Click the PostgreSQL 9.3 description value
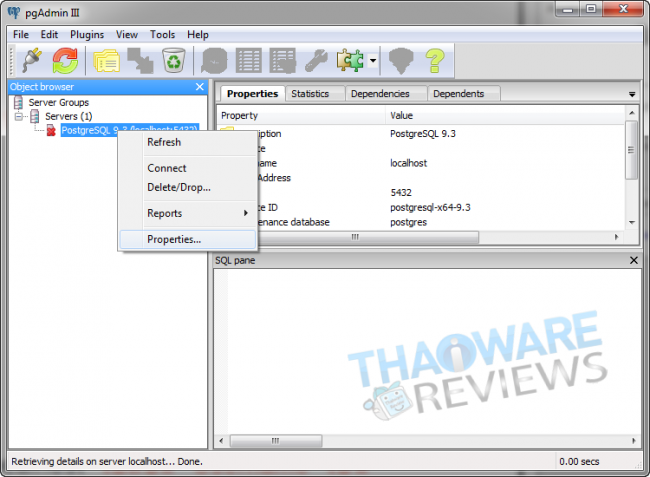The width and height of the screenshot is (650, 477). (422, 134)
